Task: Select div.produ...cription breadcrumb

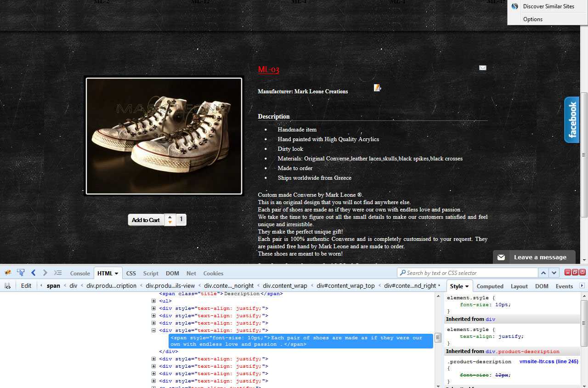Action: [112, 286]
